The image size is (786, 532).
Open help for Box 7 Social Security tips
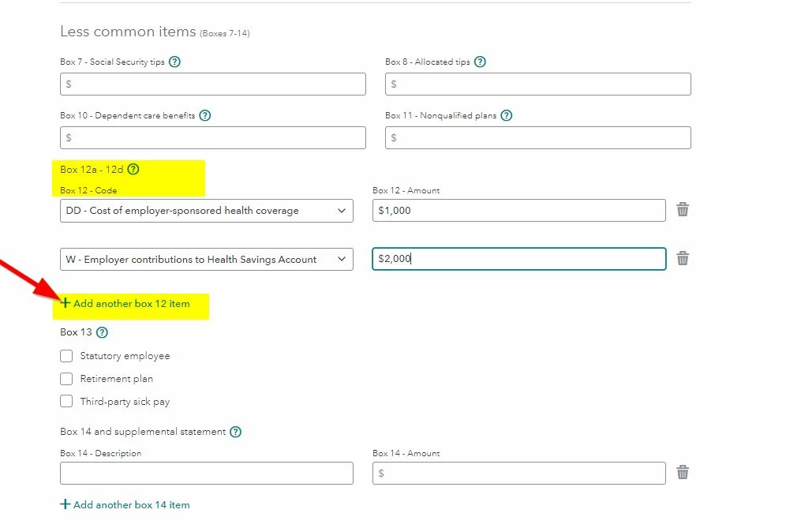(x=174, y=62)
